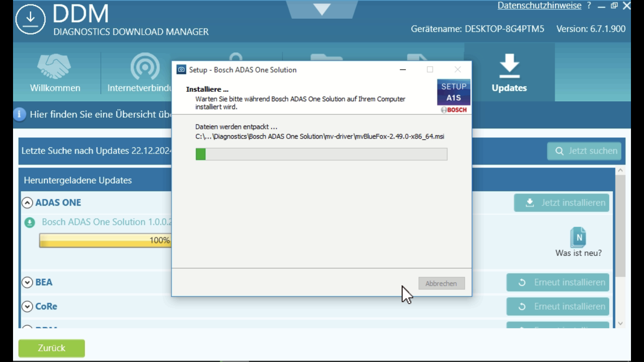Image resolution: width=644 pixels, height=362 pixels.
Task: Click Abbrechen in the setup dialog
Action: tap(441, 283)
